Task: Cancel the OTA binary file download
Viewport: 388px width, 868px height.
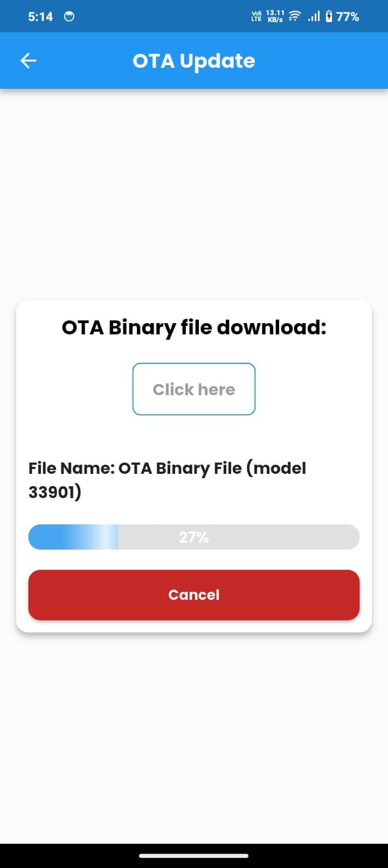Action: (x=194, y=594)
